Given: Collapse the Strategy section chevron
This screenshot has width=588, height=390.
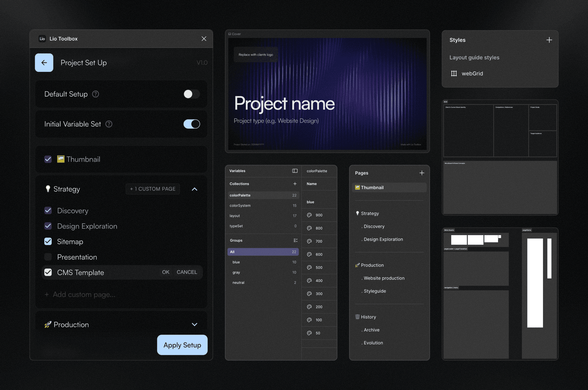Looking at the screenshot, I should coord(194,189).
